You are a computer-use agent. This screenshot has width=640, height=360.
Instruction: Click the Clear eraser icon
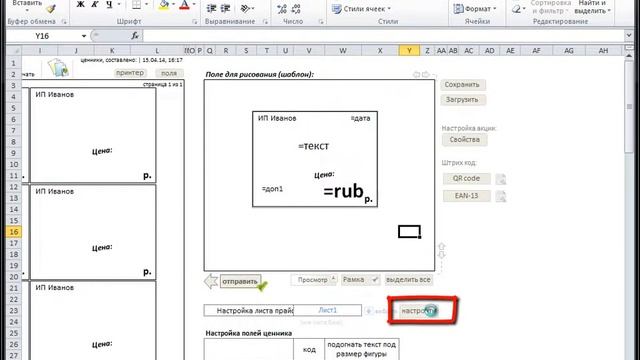pyautogui.click(x=516, y=9)
